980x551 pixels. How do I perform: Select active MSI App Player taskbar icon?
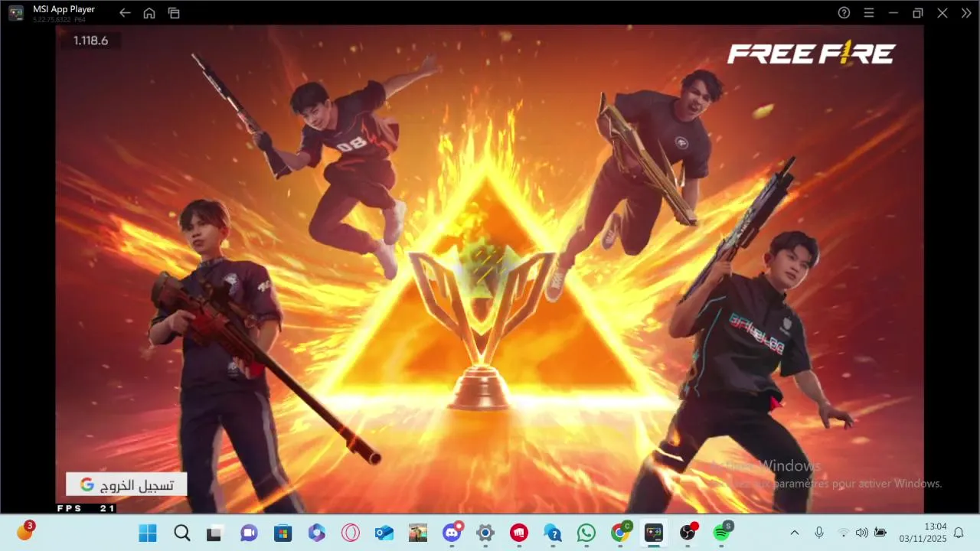point(654,533)
